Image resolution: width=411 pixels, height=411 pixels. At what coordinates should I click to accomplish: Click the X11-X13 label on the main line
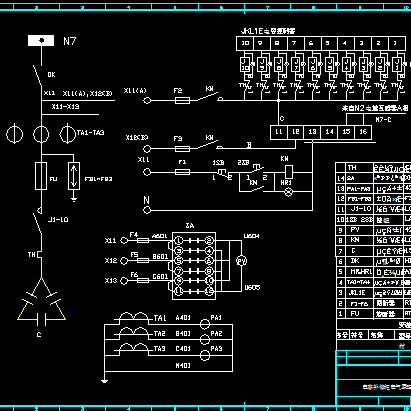tap(65, 107)
